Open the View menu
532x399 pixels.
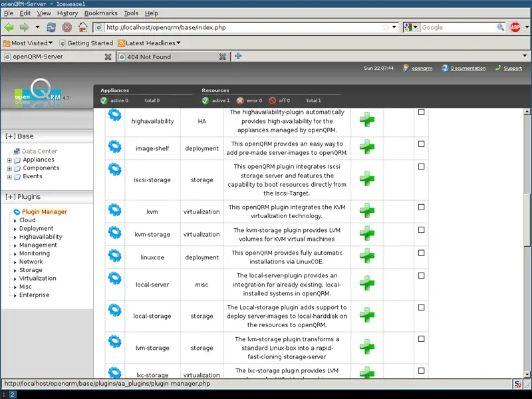(44, 13)
